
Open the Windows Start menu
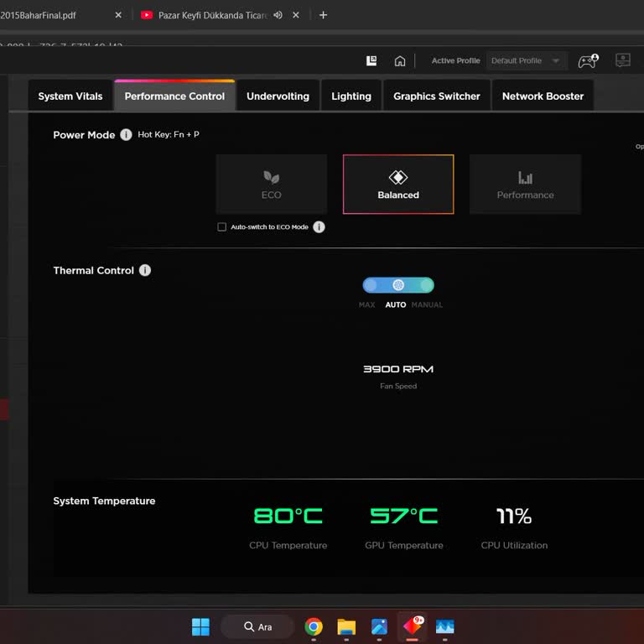coord(200,626)
